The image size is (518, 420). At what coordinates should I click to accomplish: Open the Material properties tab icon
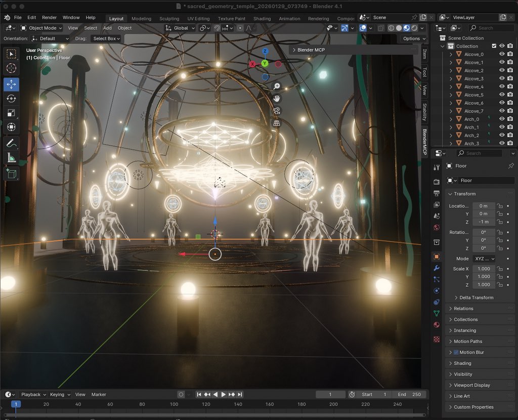(437, 325)
